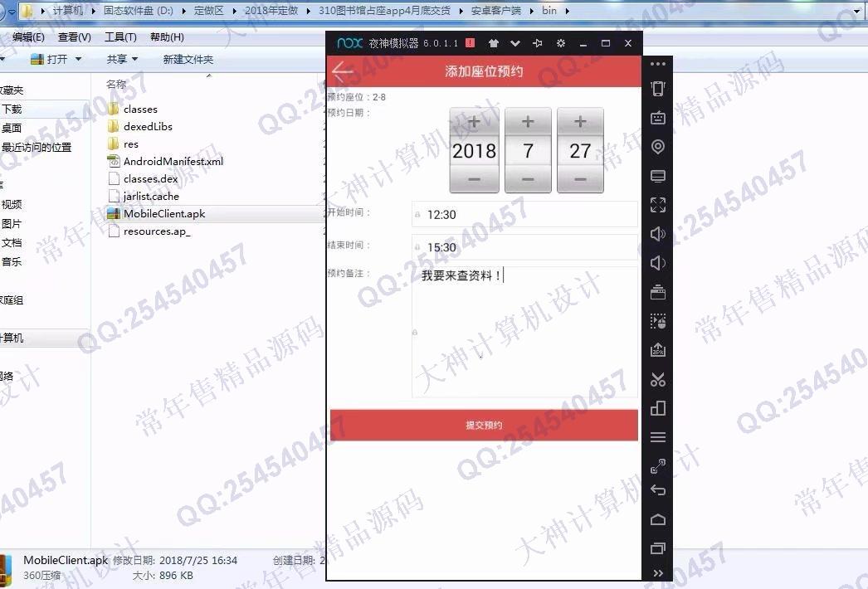
Task: Open the Nox file assistant toolbox icon
Action: pyautogui.click(x=658, y=292)
